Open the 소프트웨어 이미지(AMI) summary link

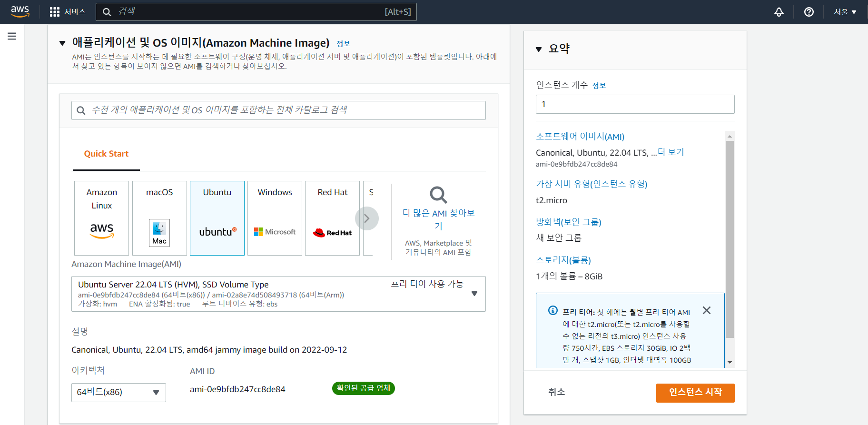pyautogui.click(x=580, y=137)
